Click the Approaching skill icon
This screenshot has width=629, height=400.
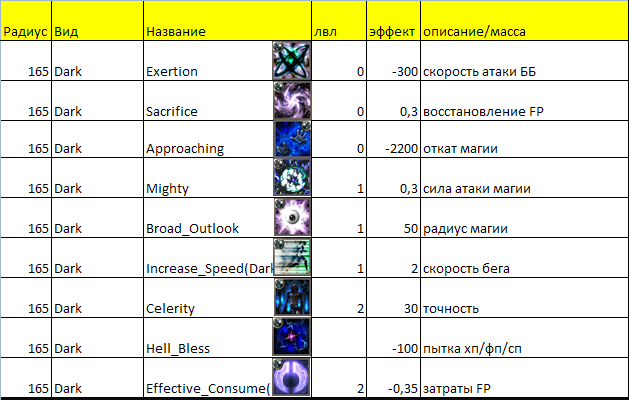(x=292, y=140)
